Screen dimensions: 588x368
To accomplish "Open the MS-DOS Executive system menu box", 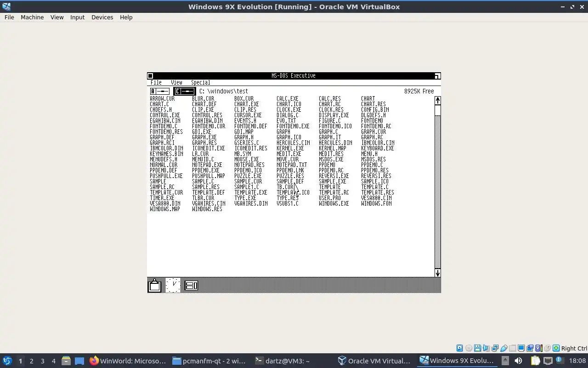I will [x=150, y=76].
